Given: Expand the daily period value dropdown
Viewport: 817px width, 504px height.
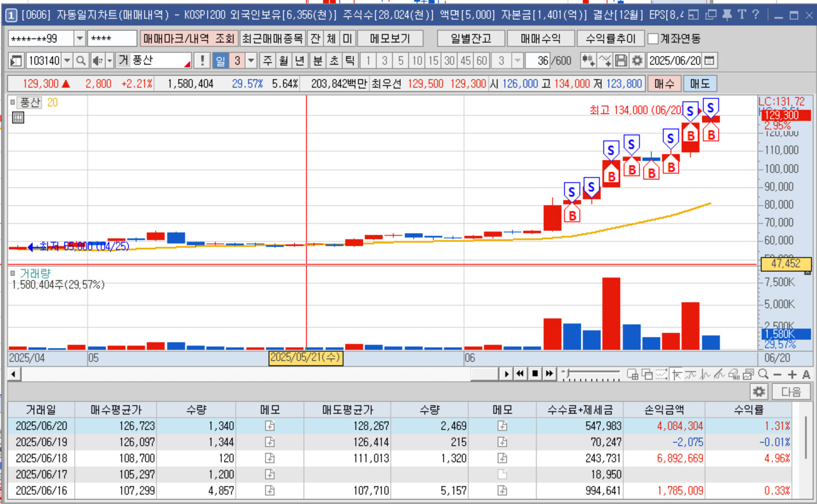Looking at the screenshot, I should pos(251,60).
